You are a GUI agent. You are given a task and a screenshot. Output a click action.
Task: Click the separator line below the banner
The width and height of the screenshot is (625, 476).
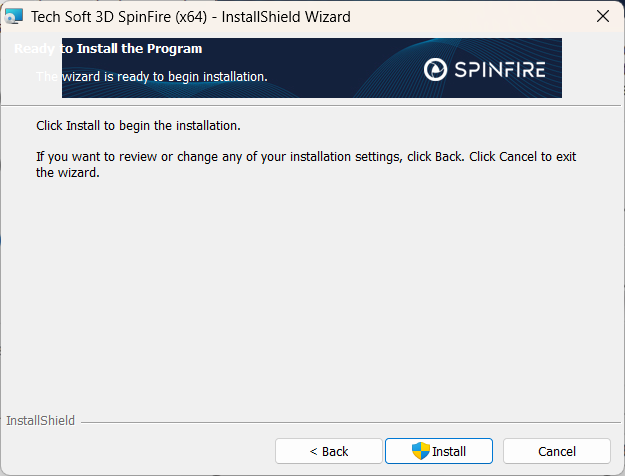tap(312, 105)
